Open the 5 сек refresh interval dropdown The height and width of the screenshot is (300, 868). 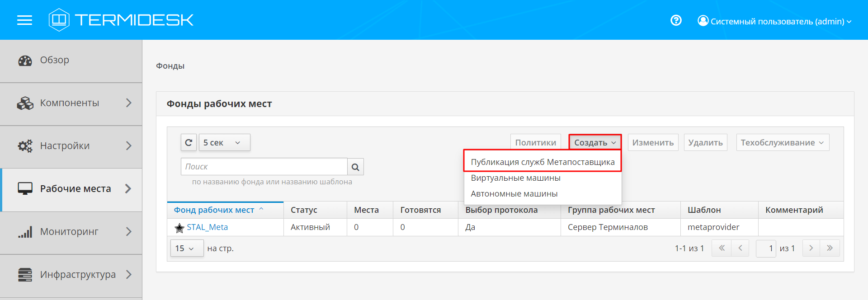point(224,142)
